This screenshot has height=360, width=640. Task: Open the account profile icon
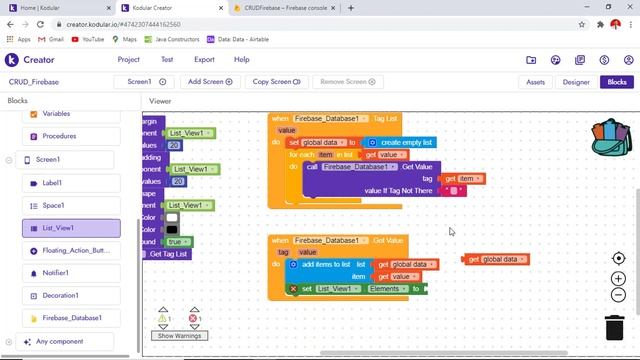click(629, 60)
